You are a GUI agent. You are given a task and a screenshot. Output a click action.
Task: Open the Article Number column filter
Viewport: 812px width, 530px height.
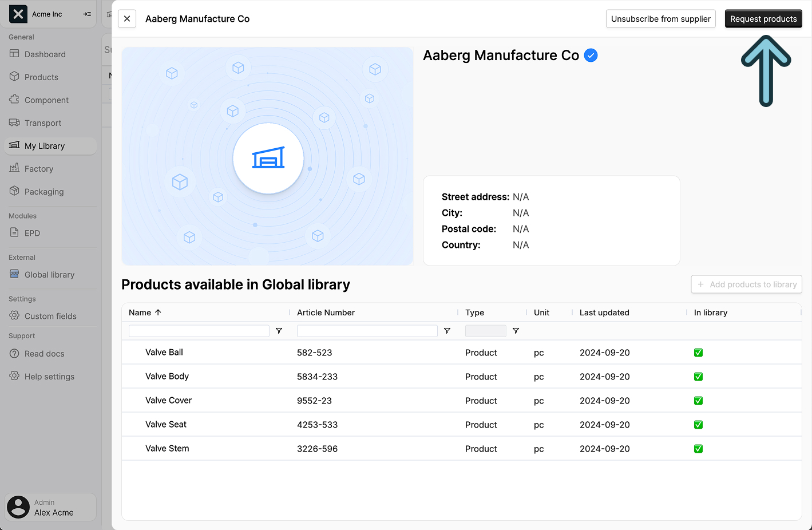pyautogui.click(x=447, y=331)
